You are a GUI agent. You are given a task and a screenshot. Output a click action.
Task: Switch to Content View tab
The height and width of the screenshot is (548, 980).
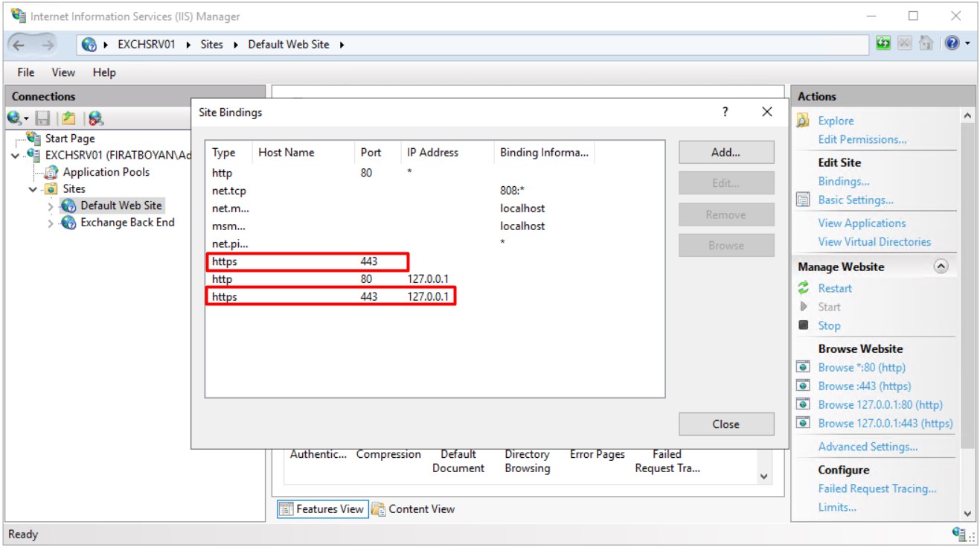click(x=414, y=509)
